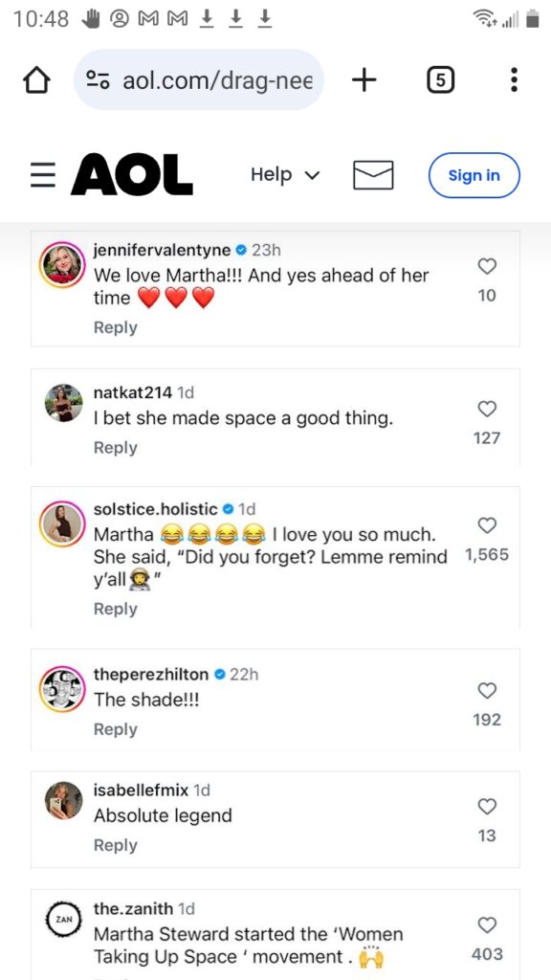This screenshot has width=551, height=980.
Task: Click the AOL logo
Action: [132, 175]
